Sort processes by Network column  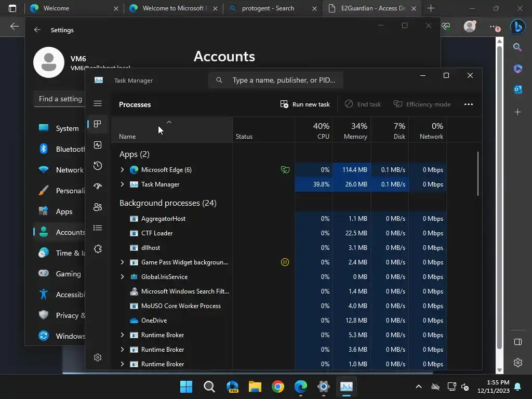428,130
